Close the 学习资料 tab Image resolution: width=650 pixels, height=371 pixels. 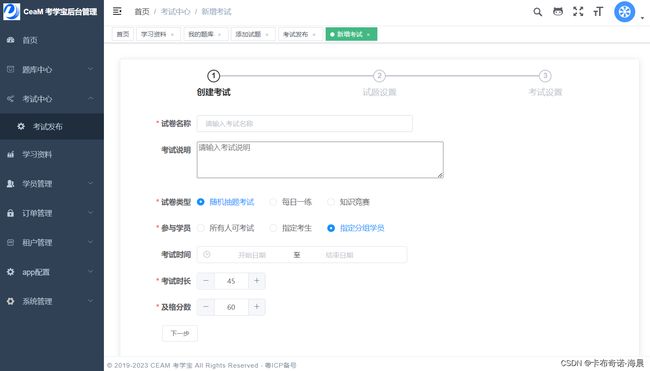coord(172,34)
